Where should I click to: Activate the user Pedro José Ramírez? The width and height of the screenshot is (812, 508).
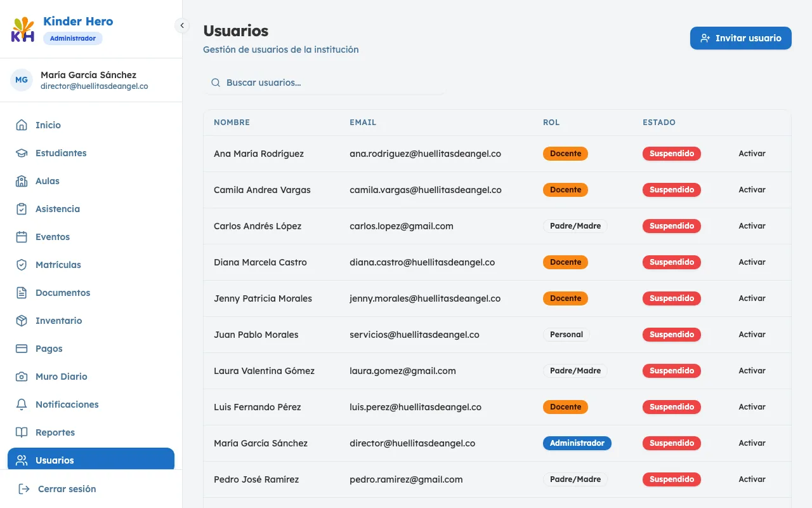click(x=752, y=479)
